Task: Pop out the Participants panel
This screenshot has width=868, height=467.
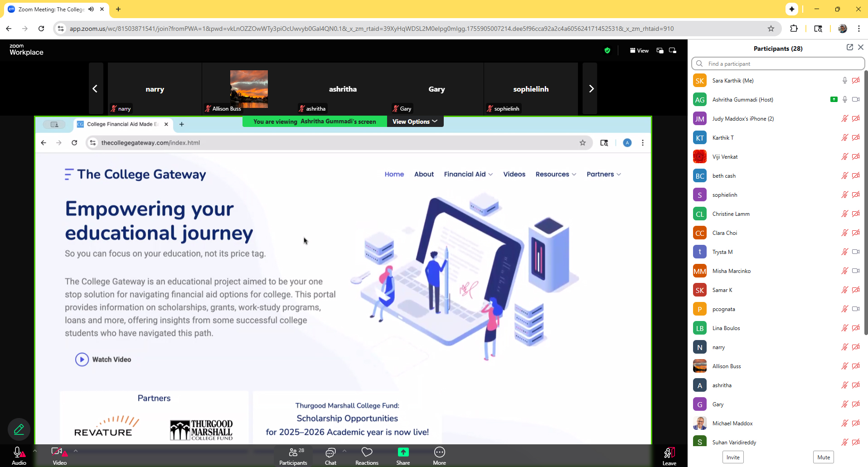Action: point(849,47)
